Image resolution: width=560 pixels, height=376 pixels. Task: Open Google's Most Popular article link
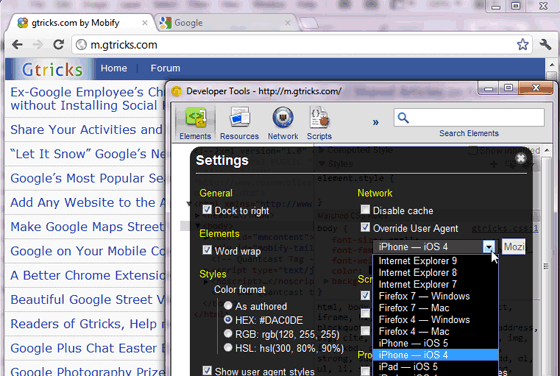point(87,178)
